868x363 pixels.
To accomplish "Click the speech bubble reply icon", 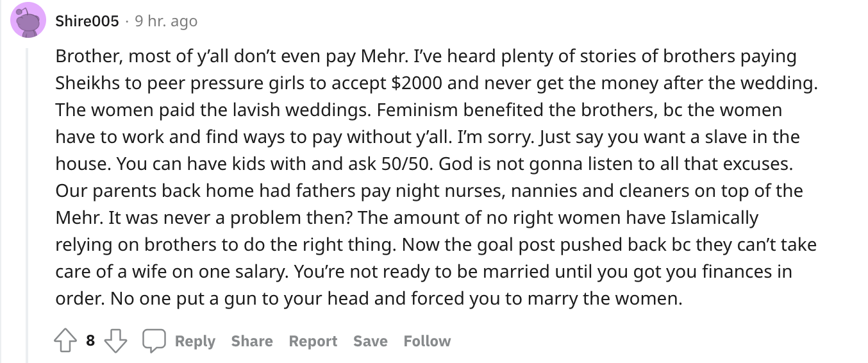I will [x=154, y=341].
